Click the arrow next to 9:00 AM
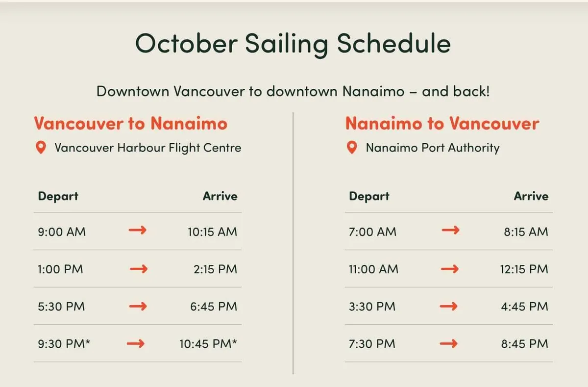Screen dimensions: 588x387 (138, 230)
